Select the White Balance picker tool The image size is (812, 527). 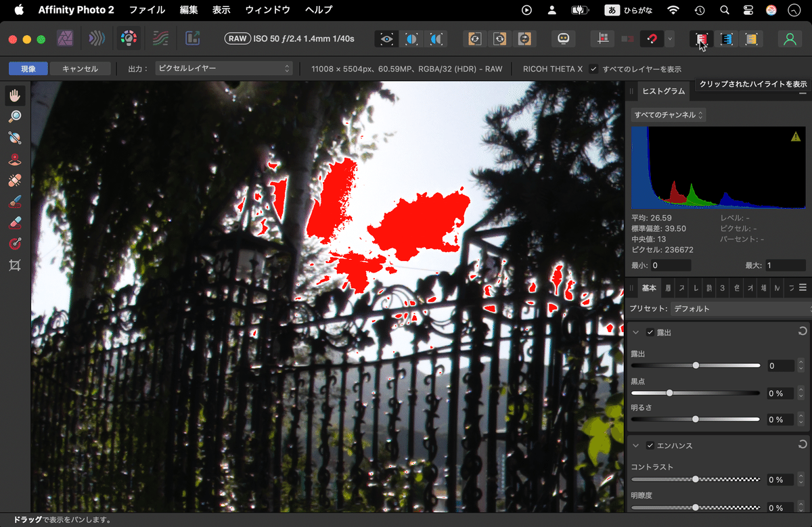(x=15, y=137)
